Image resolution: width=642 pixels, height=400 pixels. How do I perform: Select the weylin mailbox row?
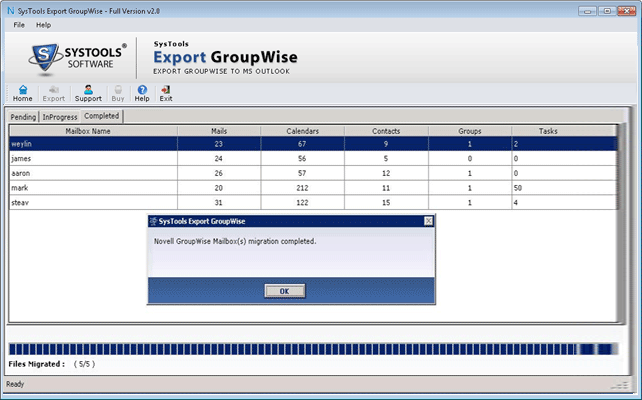pos(313,144)
